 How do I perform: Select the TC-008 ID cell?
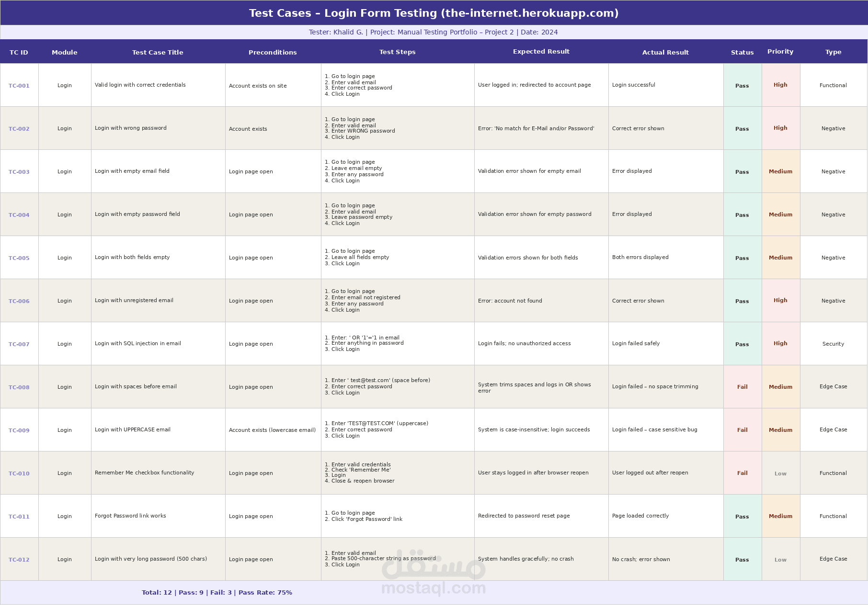click(x=19, y=387)
